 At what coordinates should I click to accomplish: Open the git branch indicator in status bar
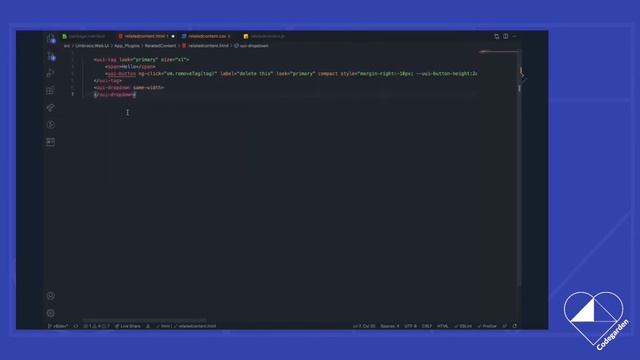point(58,326)
